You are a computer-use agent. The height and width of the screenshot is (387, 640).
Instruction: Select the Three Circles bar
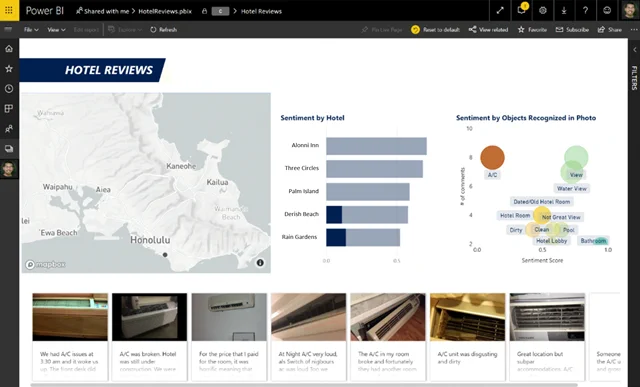[374, 169]
